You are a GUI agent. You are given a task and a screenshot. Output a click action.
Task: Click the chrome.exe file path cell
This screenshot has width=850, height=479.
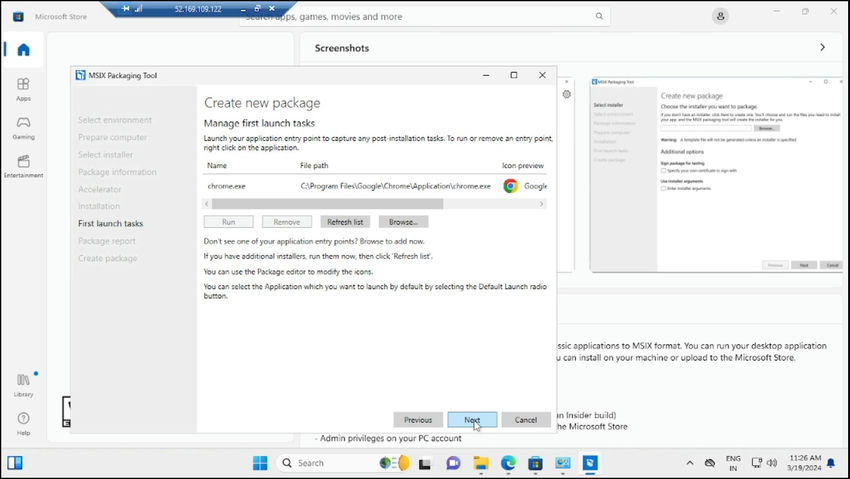[396, 186]
